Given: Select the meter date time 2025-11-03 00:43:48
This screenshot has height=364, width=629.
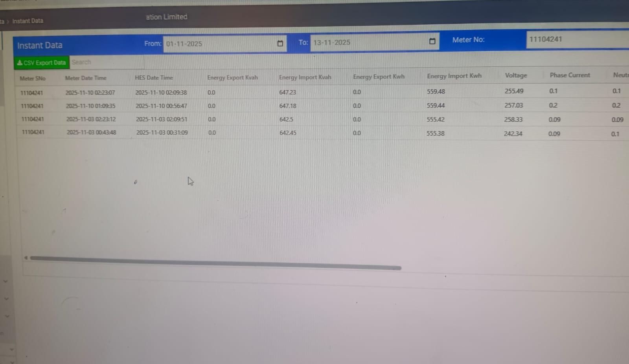Looking at the screenshot, I should click(x=91, y=132).
